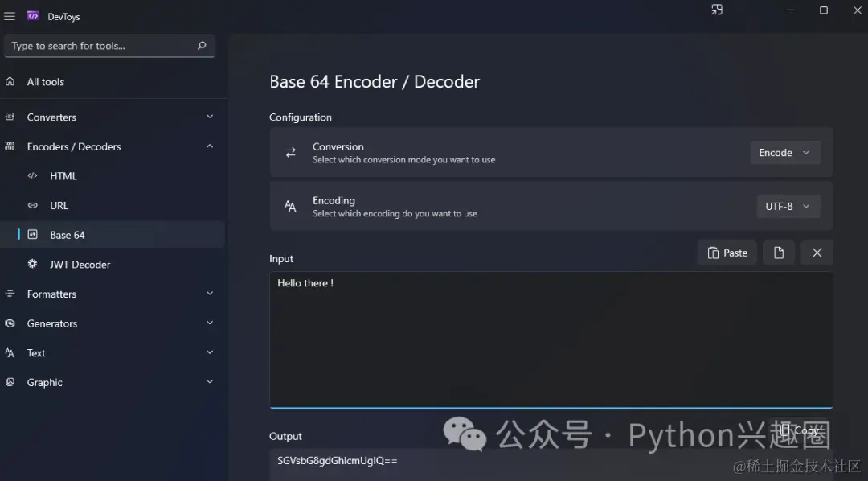Image resolution: width=868 pixels, height=481 pixels.
Task: Open the HTML encoder tool
Action: tap(113, 175)
